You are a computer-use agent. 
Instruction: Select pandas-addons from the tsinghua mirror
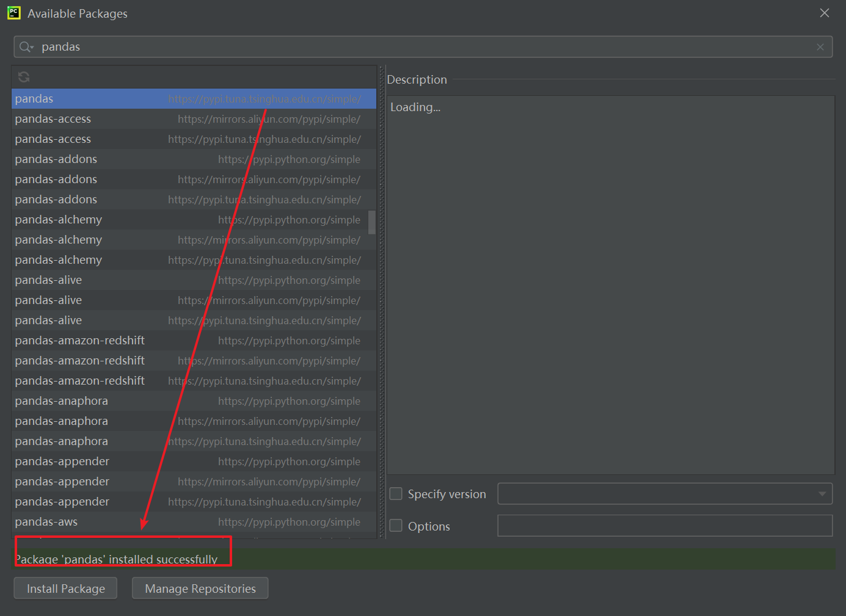pos(194,200)
